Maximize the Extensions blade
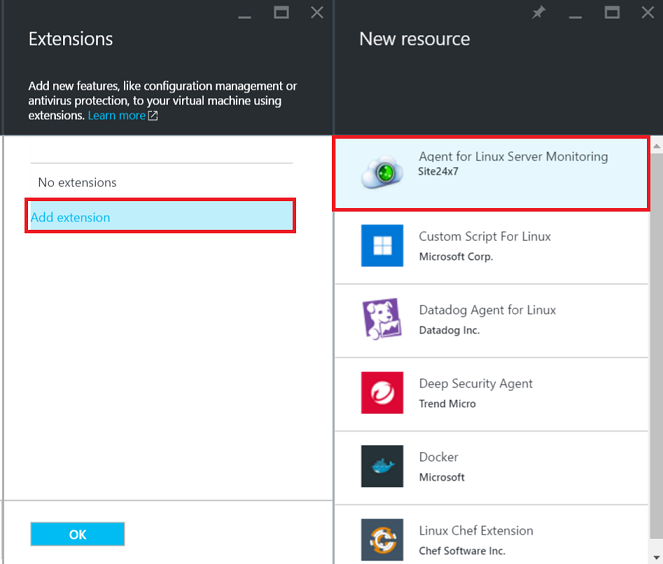The height and width of the screenshot is (564, 663). 282,13
